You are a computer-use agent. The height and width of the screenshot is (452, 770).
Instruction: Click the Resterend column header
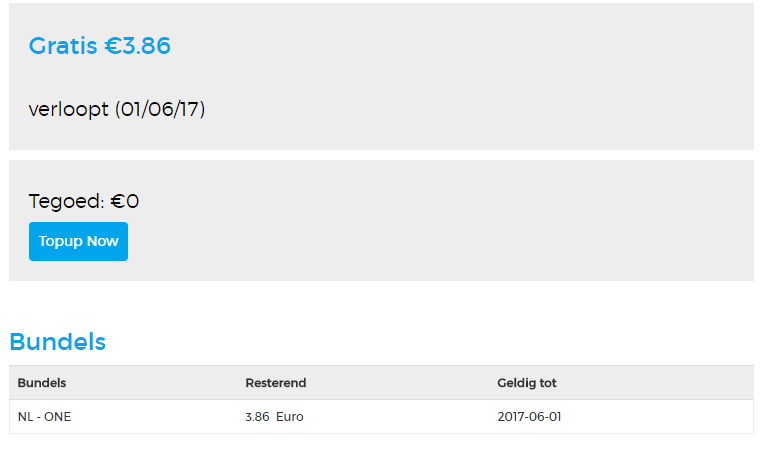click(275, 383)
